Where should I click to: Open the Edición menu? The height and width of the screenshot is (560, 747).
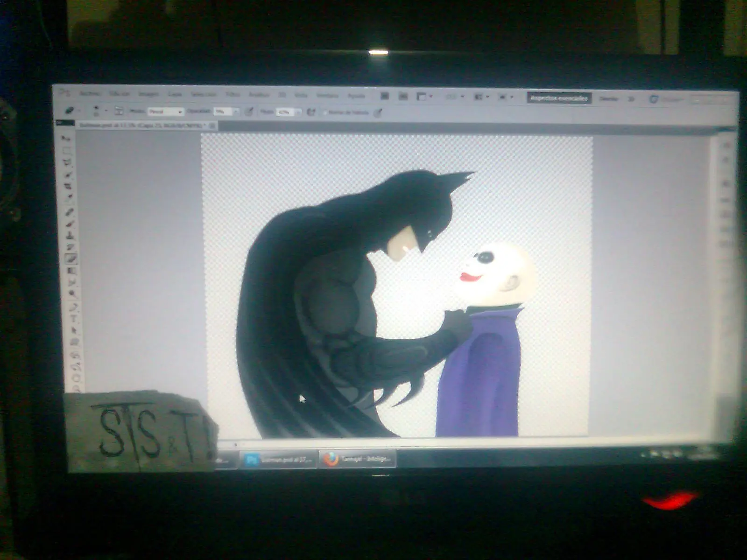[x=120, y=94]
